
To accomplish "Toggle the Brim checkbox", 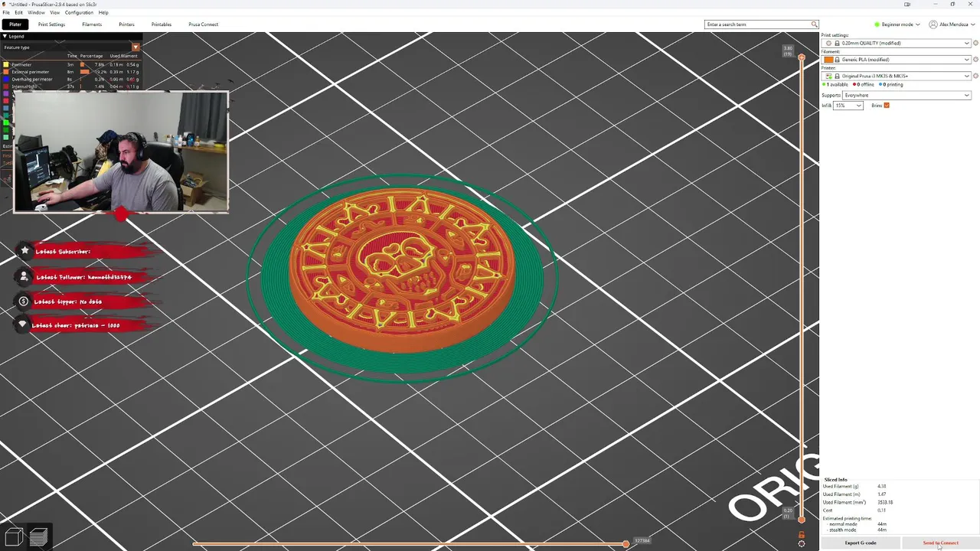I will 887,106.
